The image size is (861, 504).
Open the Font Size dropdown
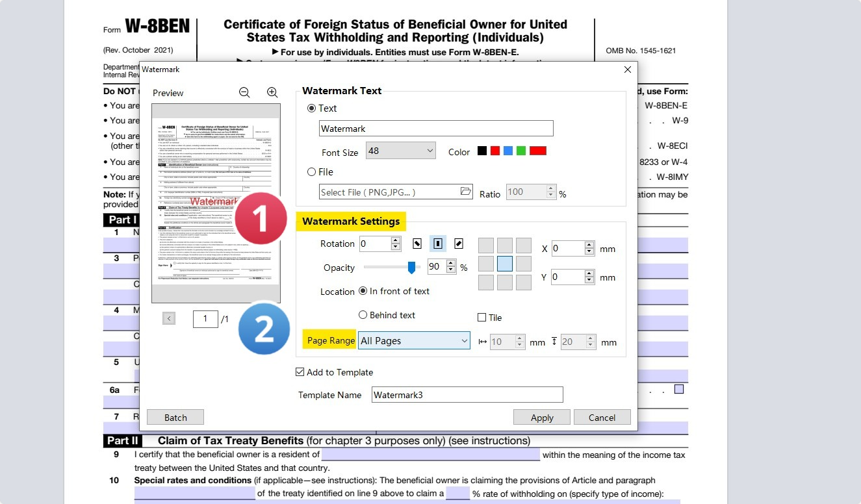click(400, 151)
